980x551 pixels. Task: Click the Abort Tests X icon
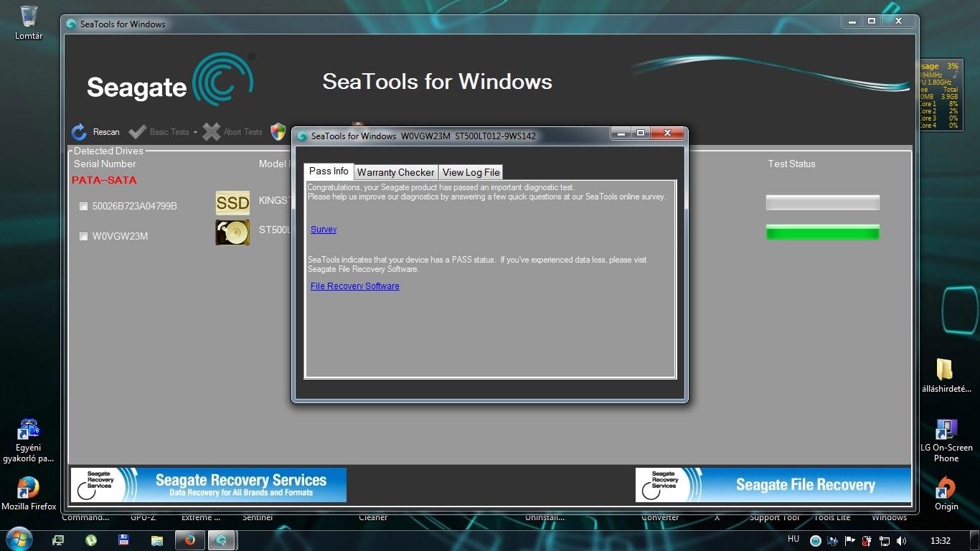[x=211, y=132]
